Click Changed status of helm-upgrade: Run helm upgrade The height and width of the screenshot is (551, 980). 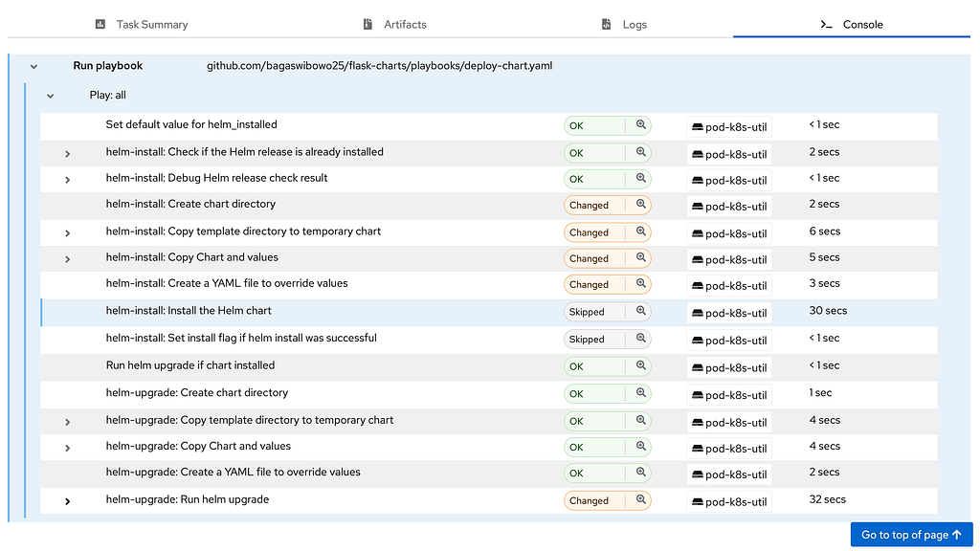pos(594,500)
